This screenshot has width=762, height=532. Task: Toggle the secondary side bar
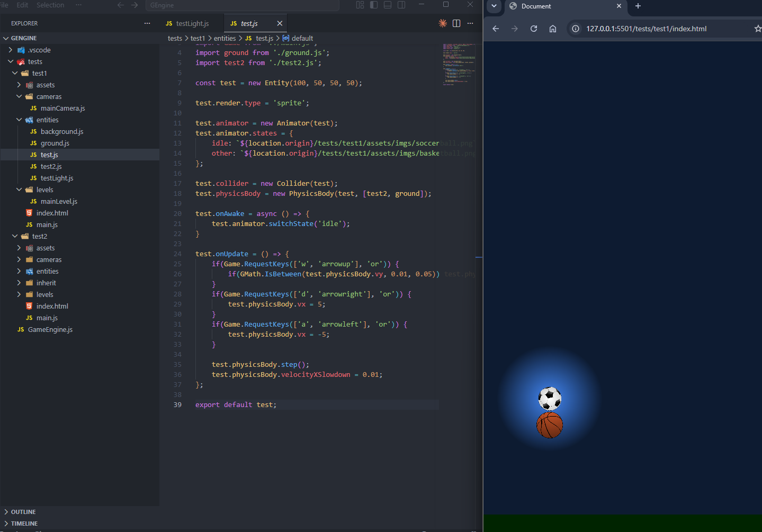pyautogui.click(x=401, y=5)
